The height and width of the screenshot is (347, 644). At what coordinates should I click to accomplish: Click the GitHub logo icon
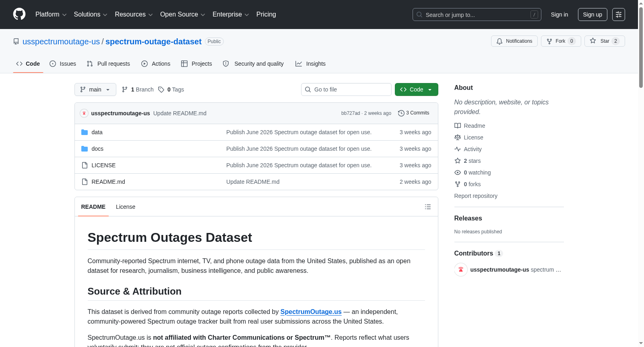tap(19, 14)
